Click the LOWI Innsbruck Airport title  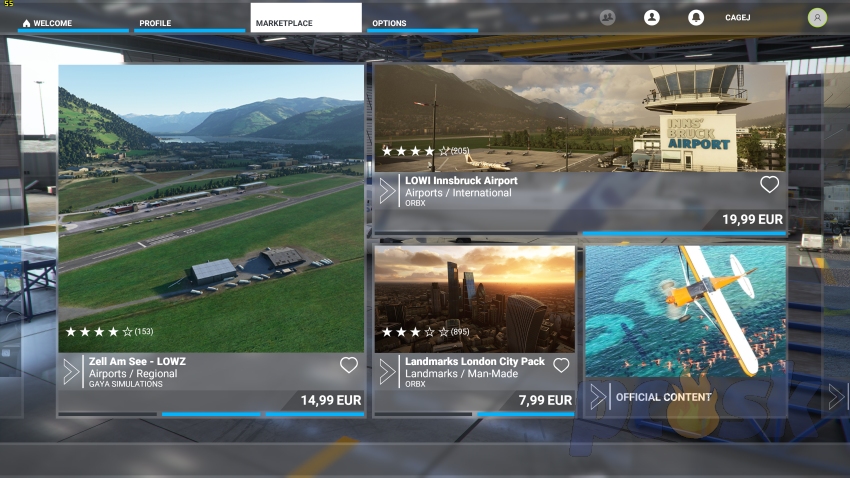click(461, 180)
